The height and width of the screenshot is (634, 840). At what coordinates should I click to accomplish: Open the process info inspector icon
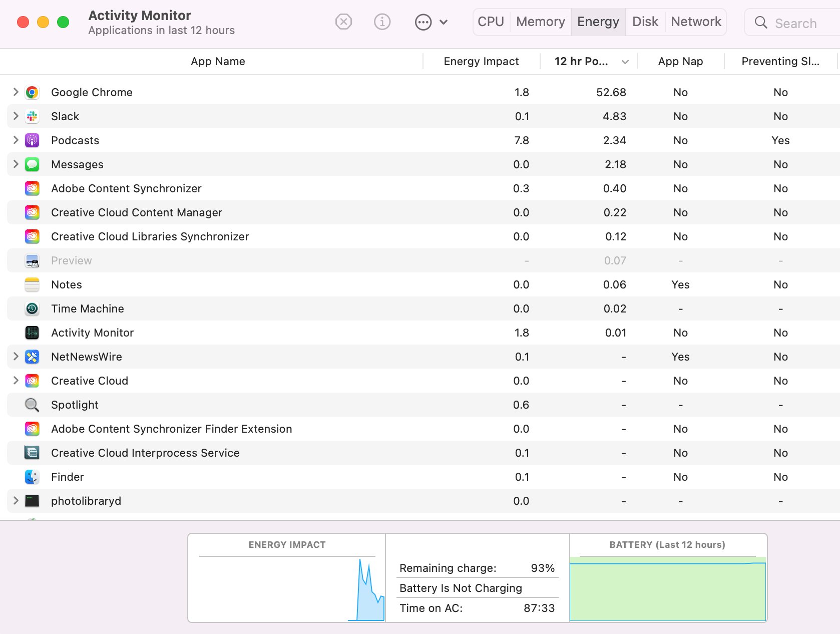point(382,22)
